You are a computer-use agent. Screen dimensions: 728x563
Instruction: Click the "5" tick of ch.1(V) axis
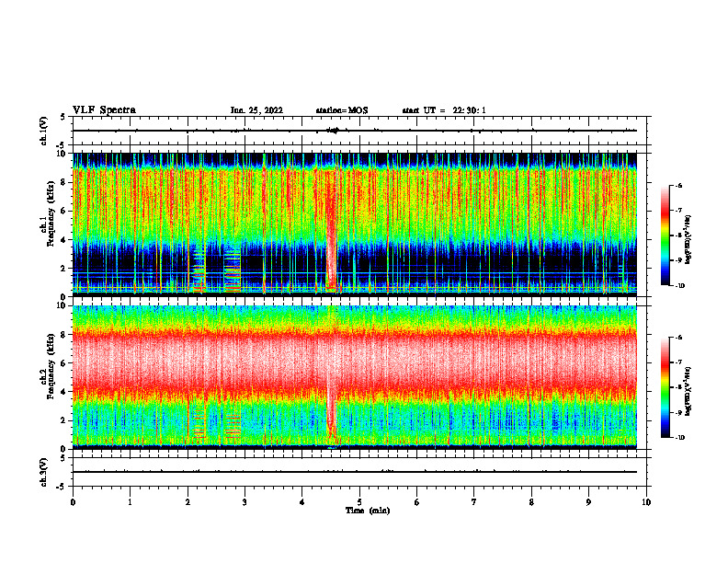(x=63, y=117)
